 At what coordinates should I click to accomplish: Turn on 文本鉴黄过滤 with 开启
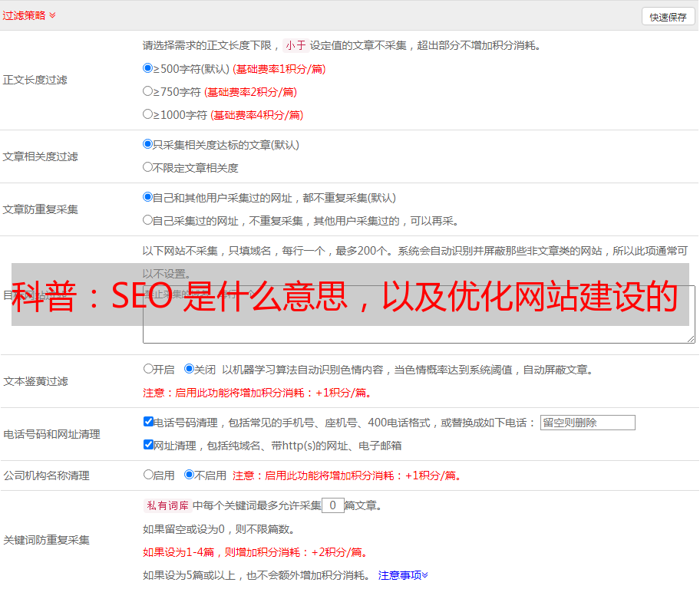148,369
